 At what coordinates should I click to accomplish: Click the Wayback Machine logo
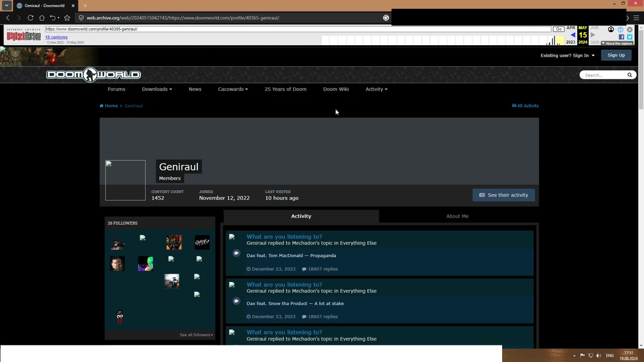point(24,35)
